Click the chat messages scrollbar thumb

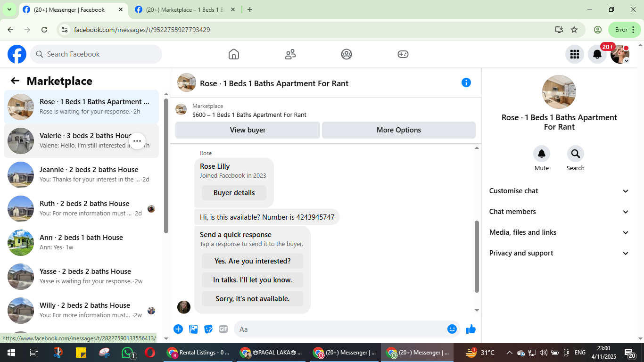coord(477,256)
